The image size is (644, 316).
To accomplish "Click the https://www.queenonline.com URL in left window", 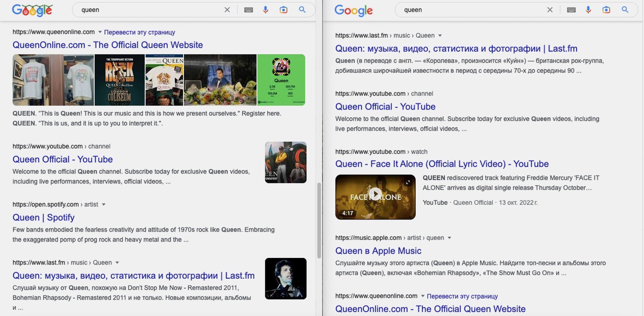I will (x=54, y=32).
